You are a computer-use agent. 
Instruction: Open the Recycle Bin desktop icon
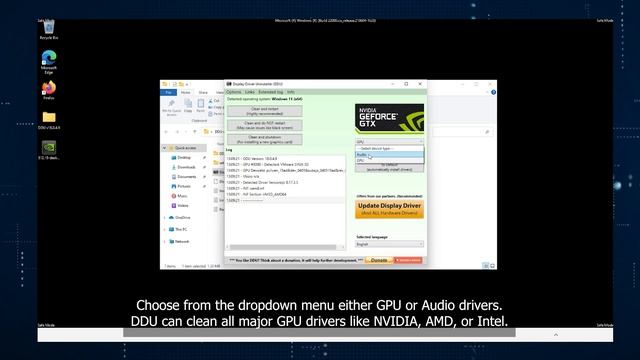pyautogui.click(x=49, y=30)
